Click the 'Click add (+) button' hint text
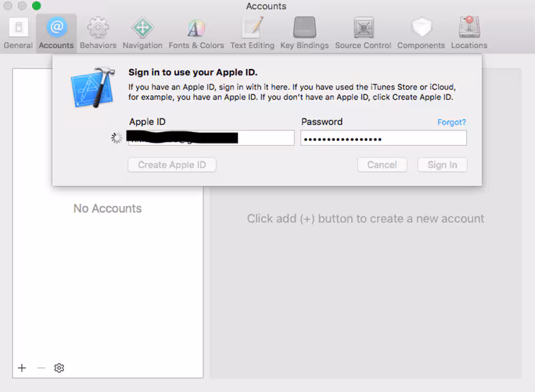Image resolution: width=535 pixels, height=392 pixels. coord(365,219)
